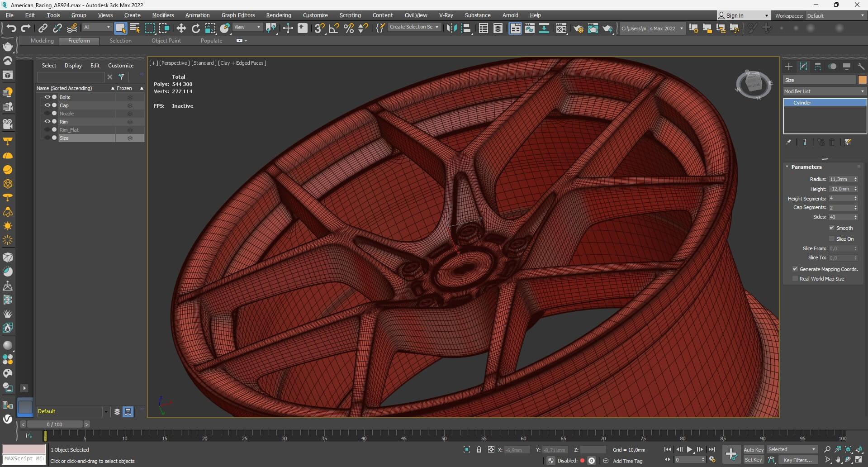Click the Link objects chain icon

tap(43, 29)
